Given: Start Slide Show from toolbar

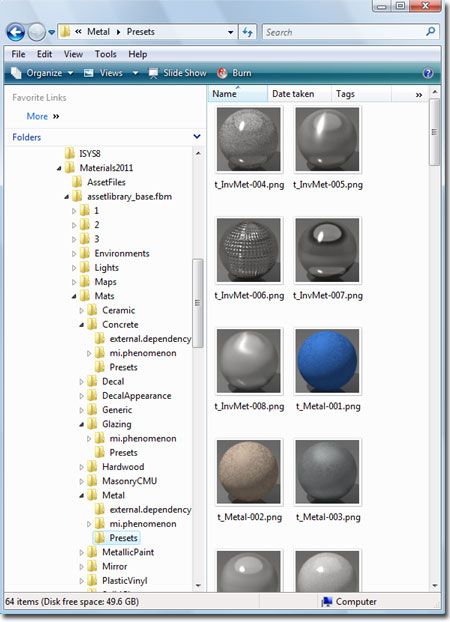Looking at the screenshot, I should point(177,73).
